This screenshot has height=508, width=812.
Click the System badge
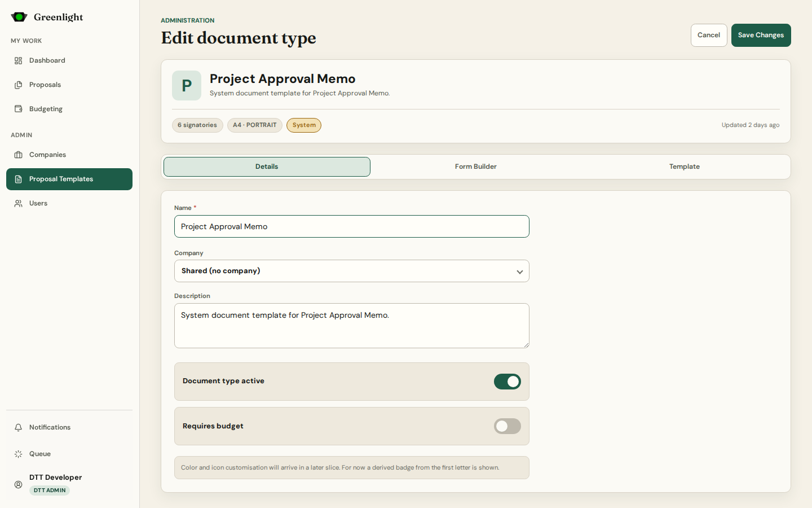(304, 125)
